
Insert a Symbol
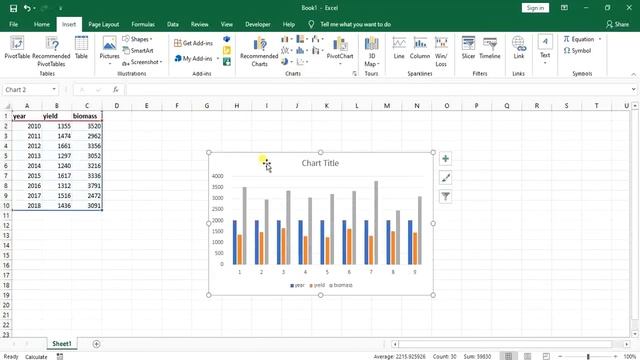(x=577, y=51)
